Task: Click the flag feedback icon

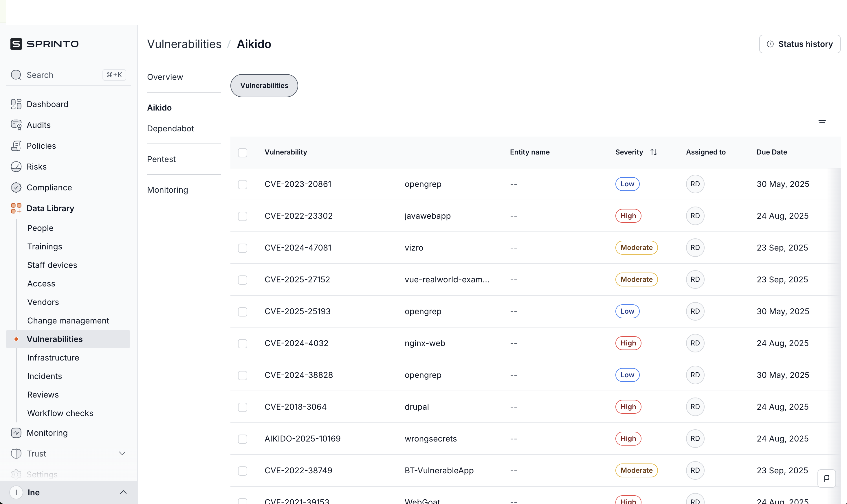Action: click(x=826, y=478)
